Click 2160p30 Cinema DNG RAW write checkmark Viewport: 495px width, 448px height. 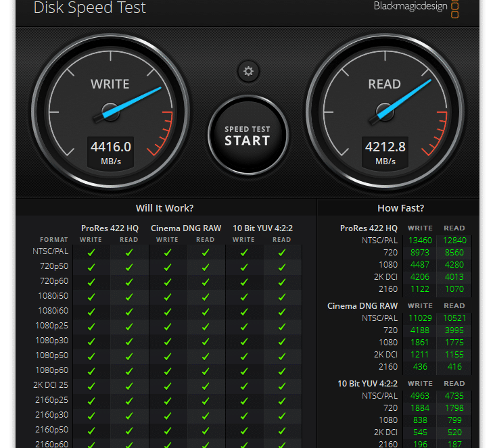click(x=167, y=416)
